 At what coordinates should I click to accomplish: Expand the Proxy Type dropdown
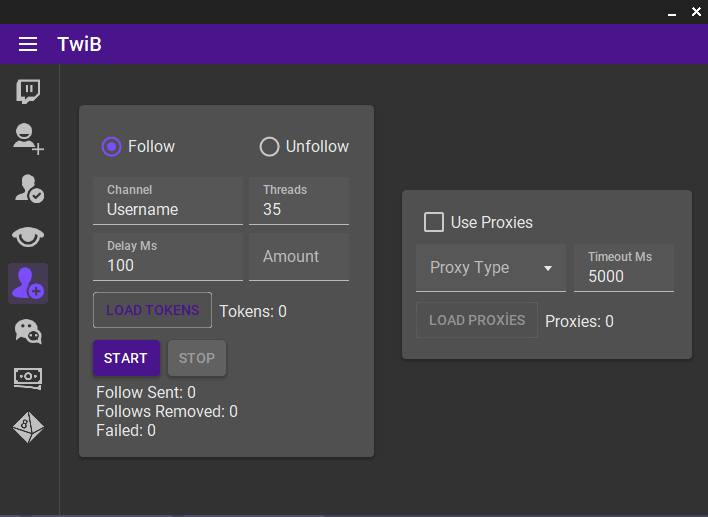pos(491,268)
